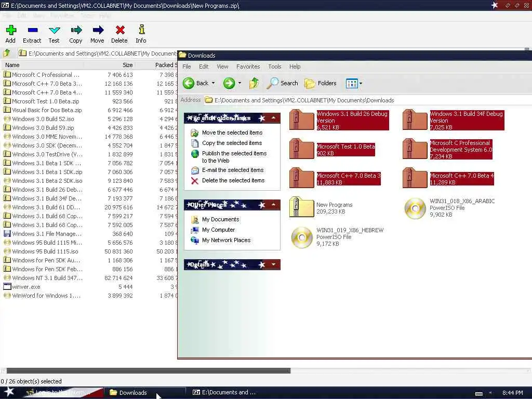
Task: Select Microsoft C++ 7.0 Beta 4 archive icon
Action: (415, 179)
